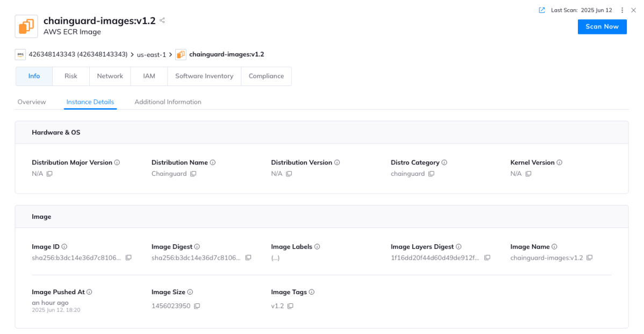Switch to the Risk tab
Screen dimensions: 644x334
pyautogui.click(x=70, y=76)
